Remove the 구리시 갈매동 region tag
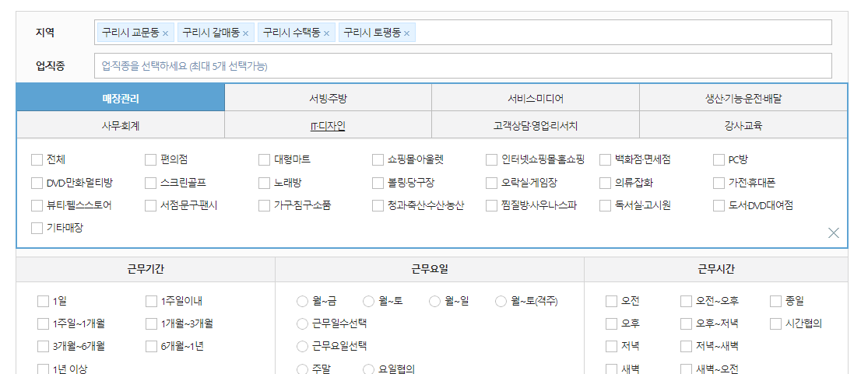 (245, 33)
